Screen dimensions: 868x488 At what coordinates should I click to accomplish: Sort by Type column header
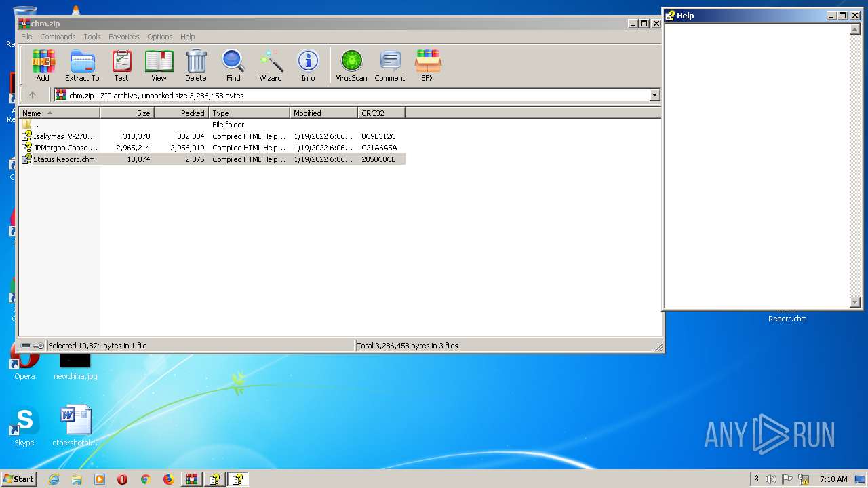click(x=250, y=113)
